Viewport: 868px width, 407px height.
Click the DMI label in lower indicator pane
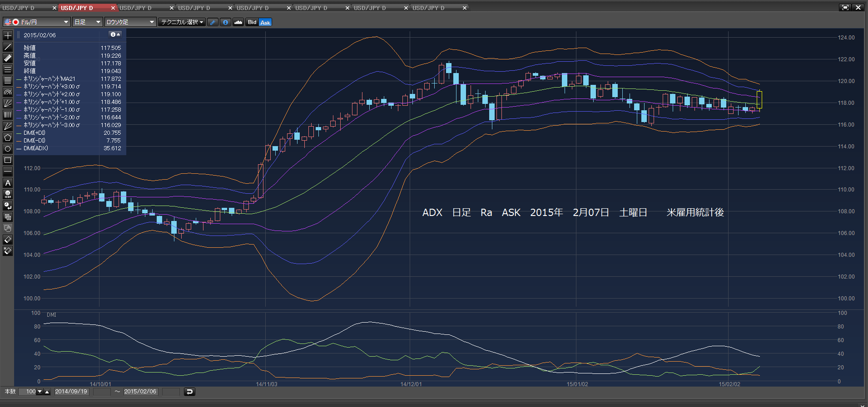coord(51,314)
